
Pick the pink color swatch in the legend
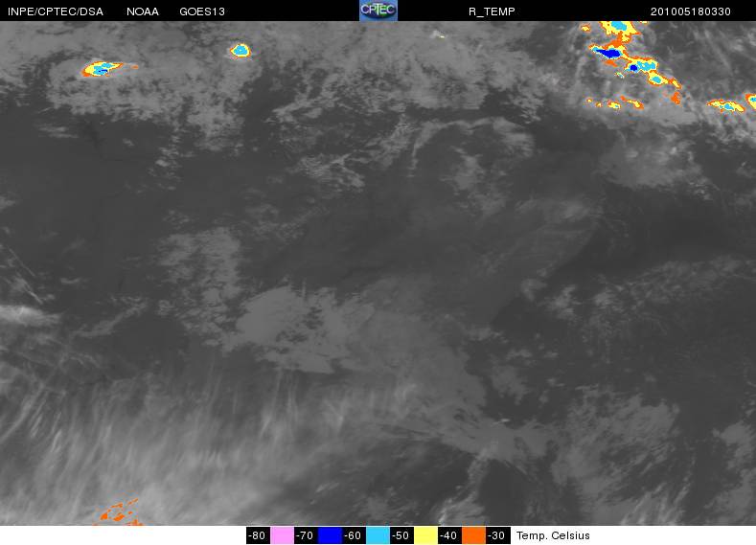(282, 535)
